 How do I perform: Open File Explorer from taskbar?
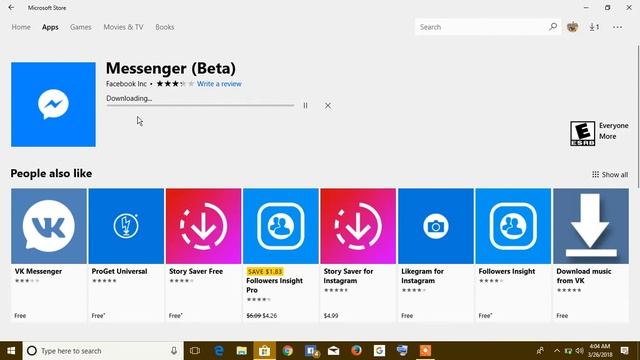pyautogui.click(x=242, y=351)
